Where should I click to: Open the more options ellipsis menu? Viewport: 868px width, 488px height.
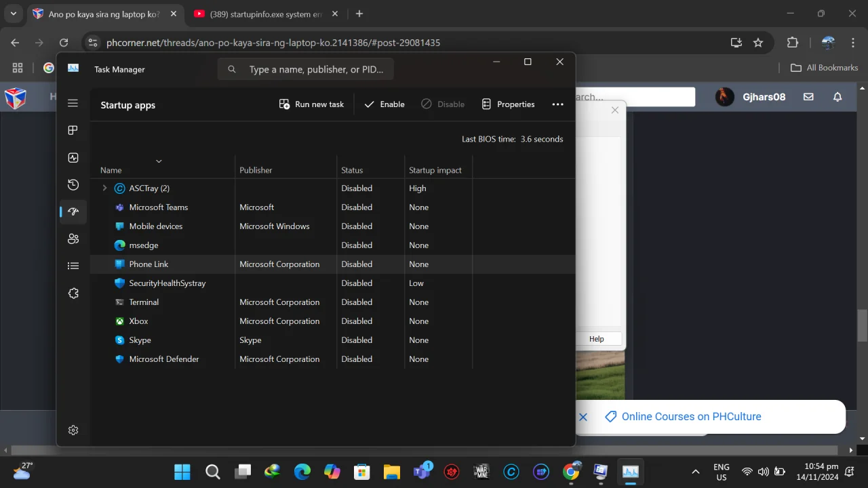(x=557, y=104)
